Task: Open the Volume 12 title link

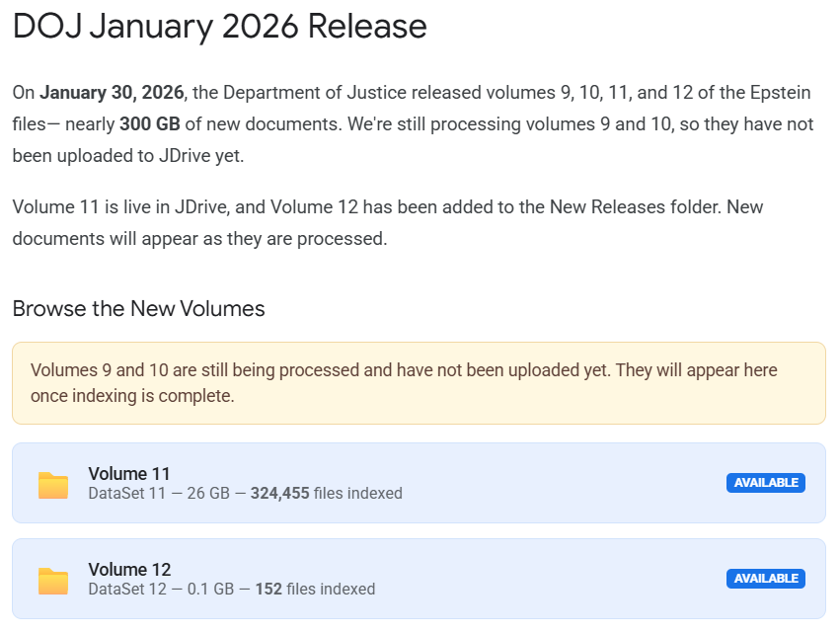Action: [129, 570]
